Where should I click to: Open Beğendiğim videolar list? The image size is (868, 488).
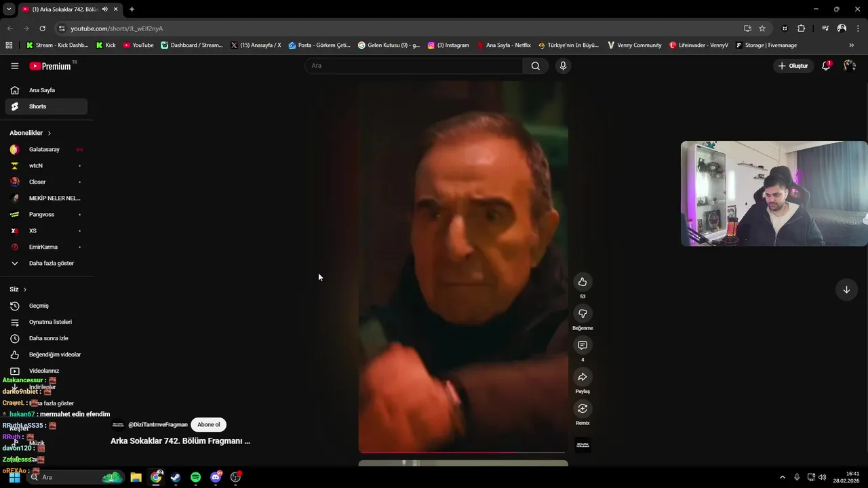(x=46, y=354)
